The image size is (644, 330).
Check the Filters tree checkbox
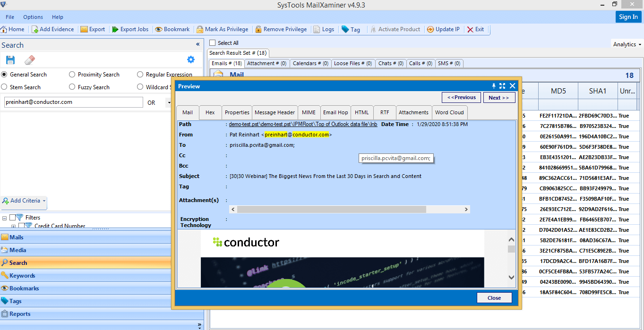click(12, 218)
